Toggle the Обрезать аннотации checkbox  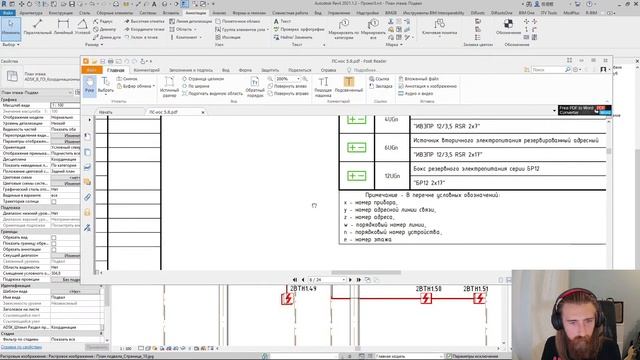[x=53, y=249]
